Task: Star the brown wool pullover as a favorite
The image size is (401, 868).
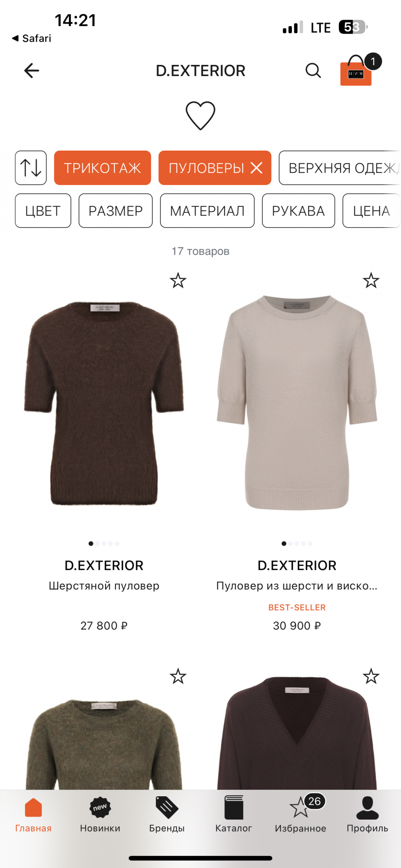Action: click(178, 280)
